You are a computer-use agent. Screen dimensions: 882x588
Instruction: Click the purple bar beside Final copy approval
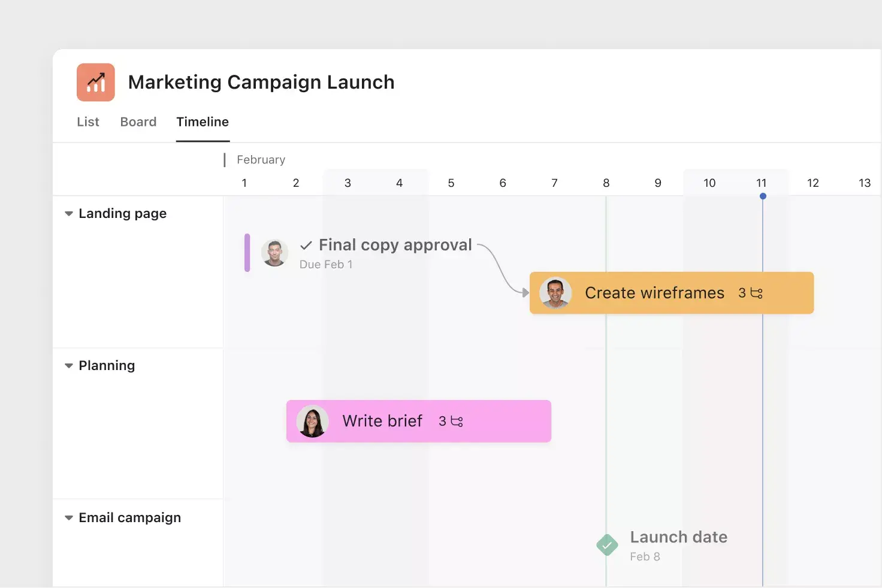[246, 253]
